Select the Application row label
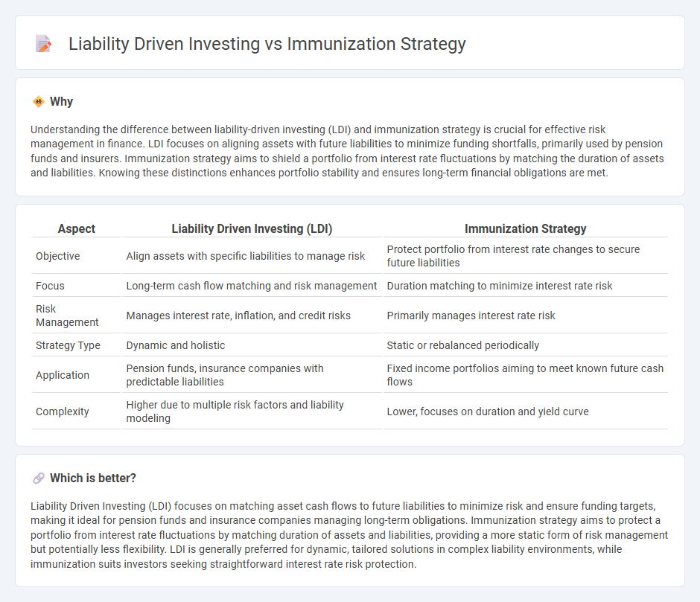Image resolution: width=700 pixels, height=602 pixels. pyautogui.click(x=63, y=375)
